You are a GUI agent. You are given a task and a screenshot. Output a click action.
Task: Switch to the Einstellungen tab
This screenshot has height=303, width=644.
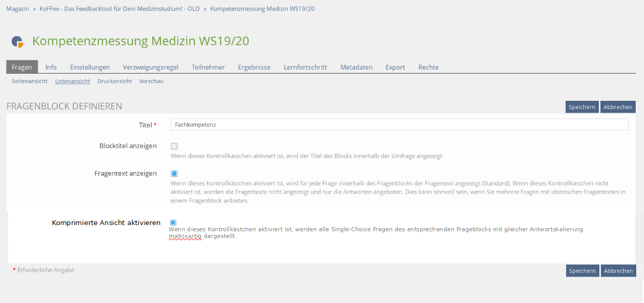(x=90, y=67)
